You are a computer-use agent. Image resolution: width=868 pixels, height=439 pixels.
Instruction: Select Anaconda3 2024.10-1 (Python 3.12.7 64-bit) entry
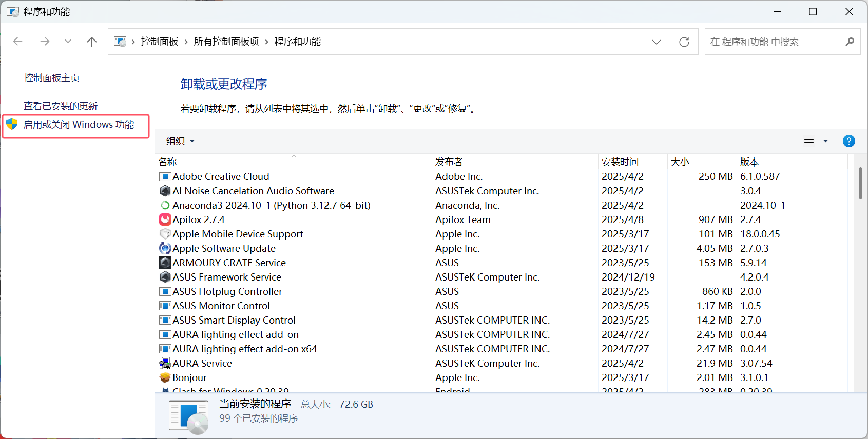[272, 205]
